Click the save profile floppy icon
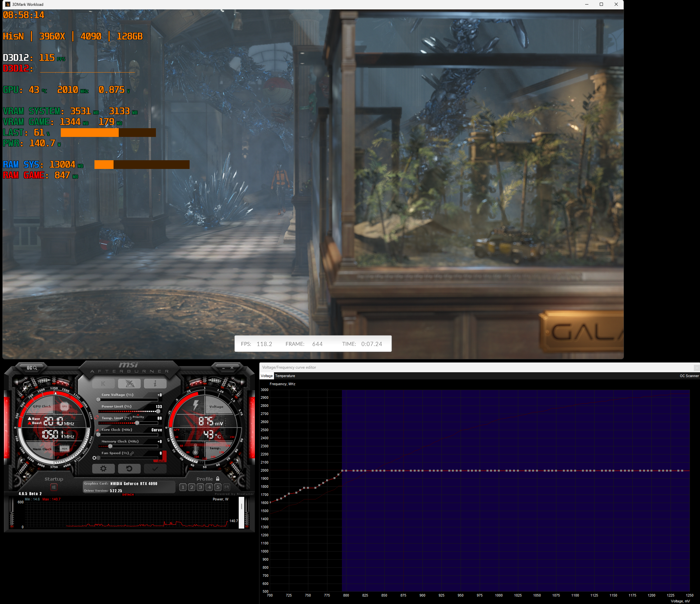The height and width of the screenshot is (604, 700). pos(227,487)
